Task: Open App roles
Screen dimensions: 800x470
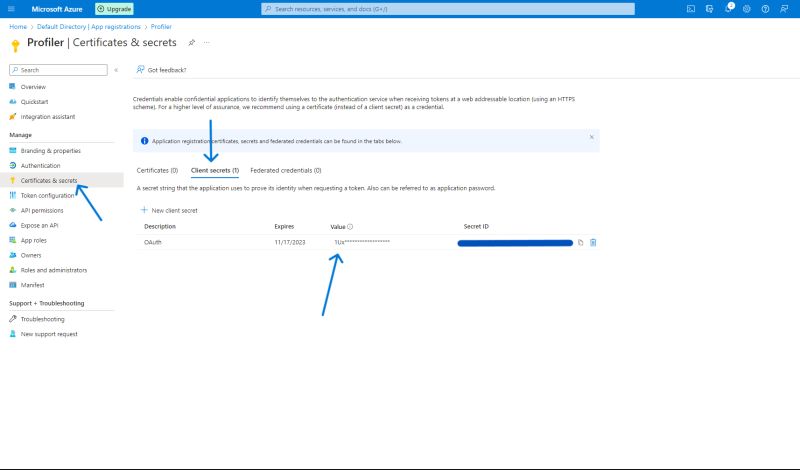Action: click(x=33, y=240)
